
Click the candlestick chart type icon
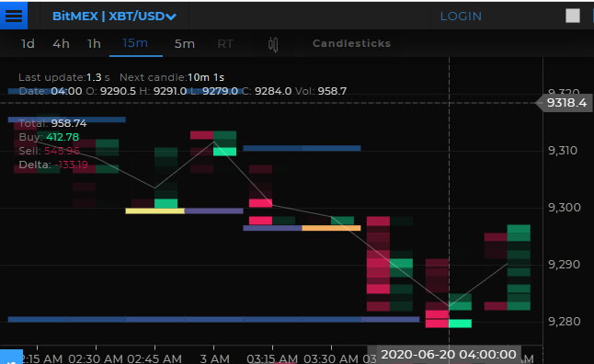(273, 44)
